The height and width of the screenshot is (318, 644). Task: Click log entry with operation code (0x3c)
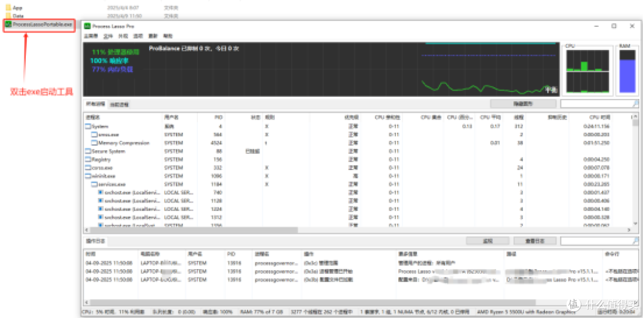click(x=321, y=263)
